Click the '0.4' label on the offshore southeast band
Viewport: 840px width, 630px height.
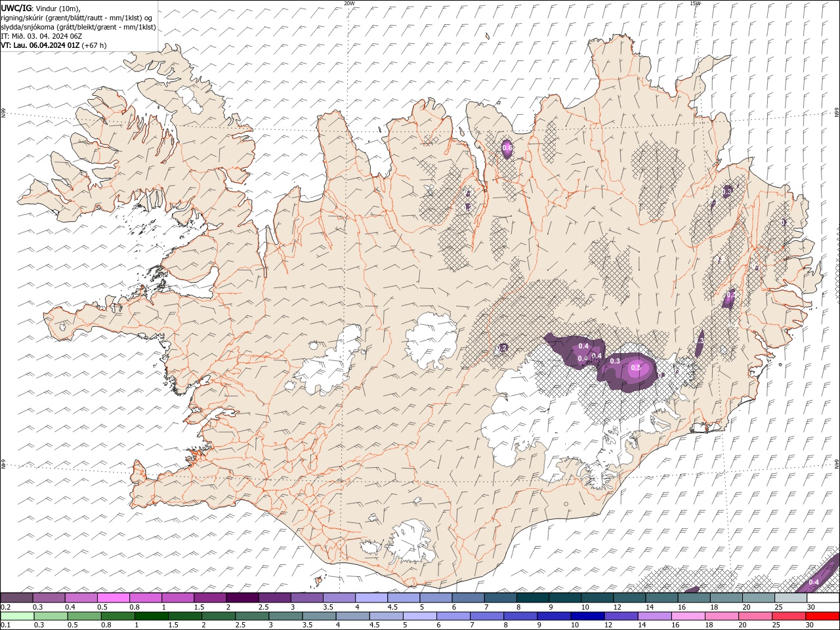point(814,582)
